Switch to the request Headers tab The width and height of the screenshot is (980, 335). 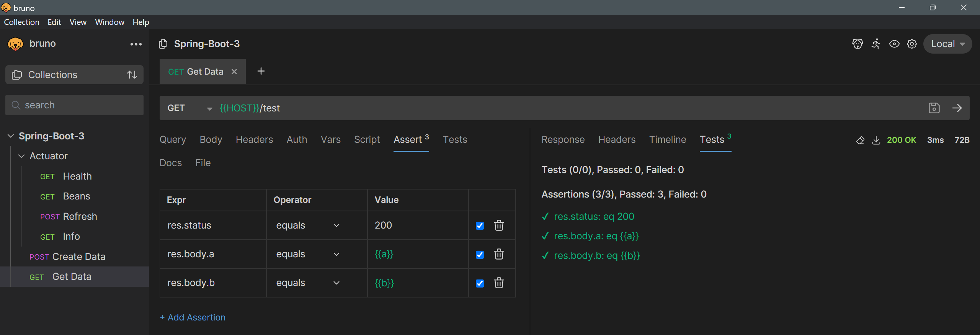pos(255,139)
